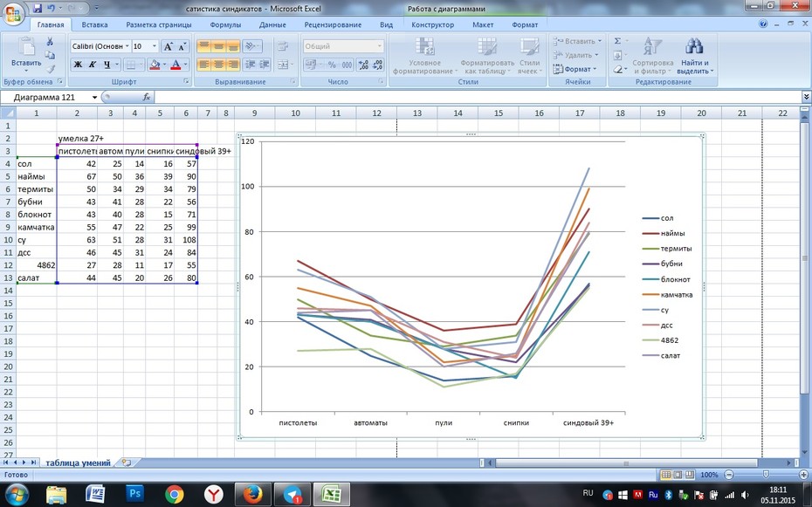The width and height of the screenshot is (812, 507).
Task: Select the Format Painter brush
Action: pyautogui.click(x=50, y=68)
